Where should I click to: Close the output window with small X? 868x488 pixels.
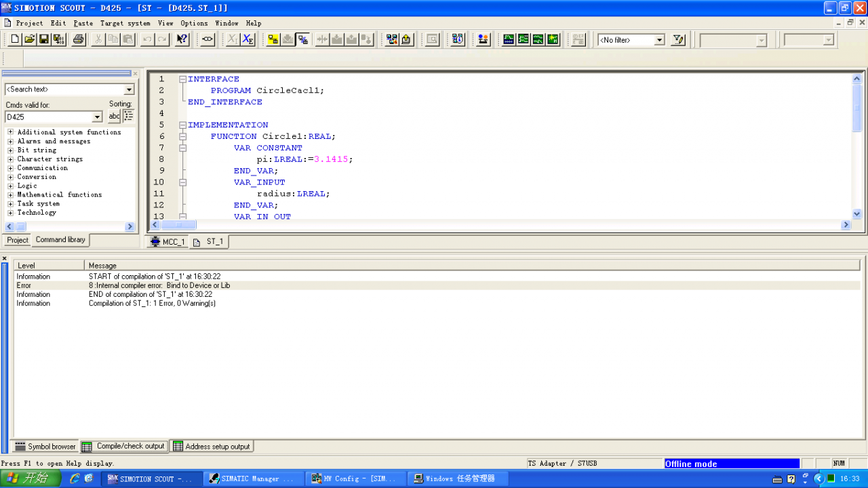[x=4, y=258]
